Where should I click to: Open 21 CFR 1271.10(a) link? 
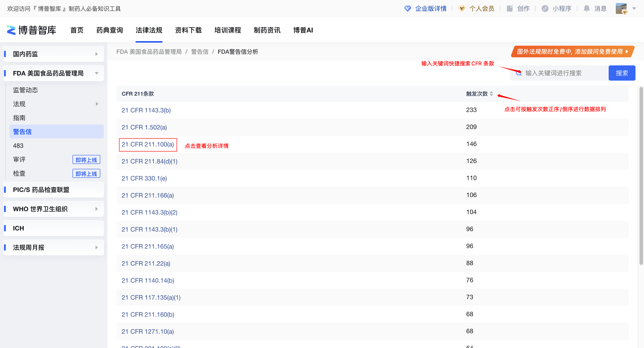[147, 331]
